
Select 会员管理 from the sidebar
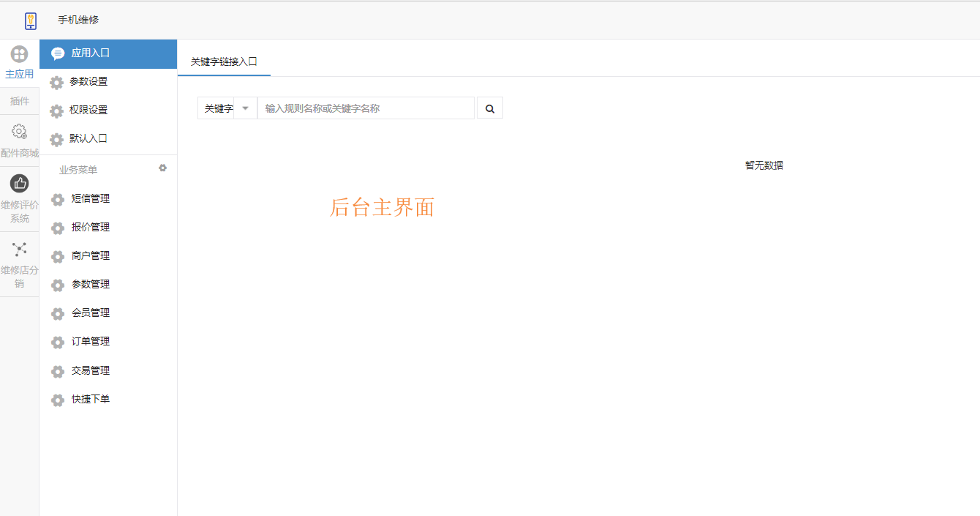88,313
